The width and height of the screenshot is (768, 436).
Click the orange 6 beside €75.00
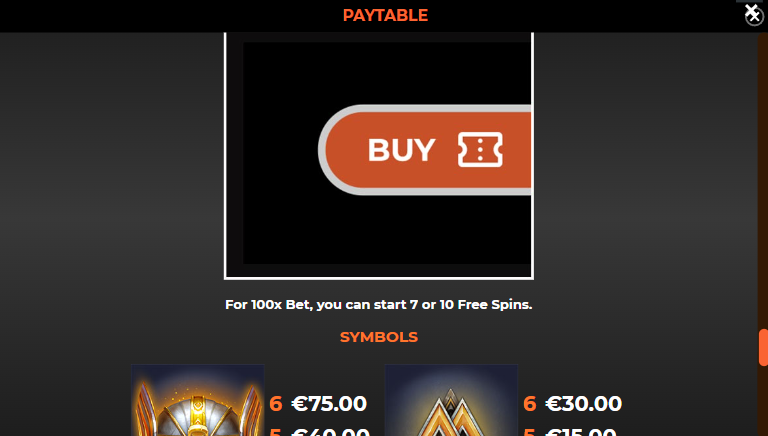276,404
